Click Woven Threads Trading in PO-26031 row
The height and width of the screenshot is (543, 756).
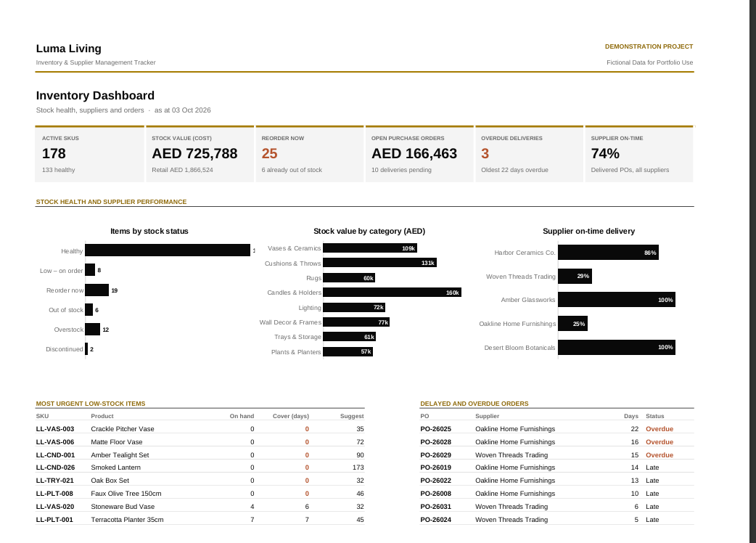(x=511, y=507)
